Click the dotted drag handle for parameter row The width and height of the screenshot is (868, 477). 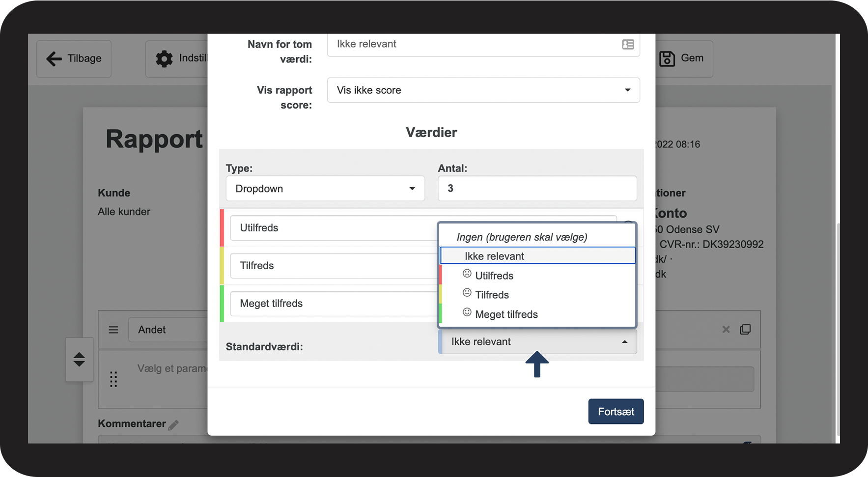click(x=113, y=379)
